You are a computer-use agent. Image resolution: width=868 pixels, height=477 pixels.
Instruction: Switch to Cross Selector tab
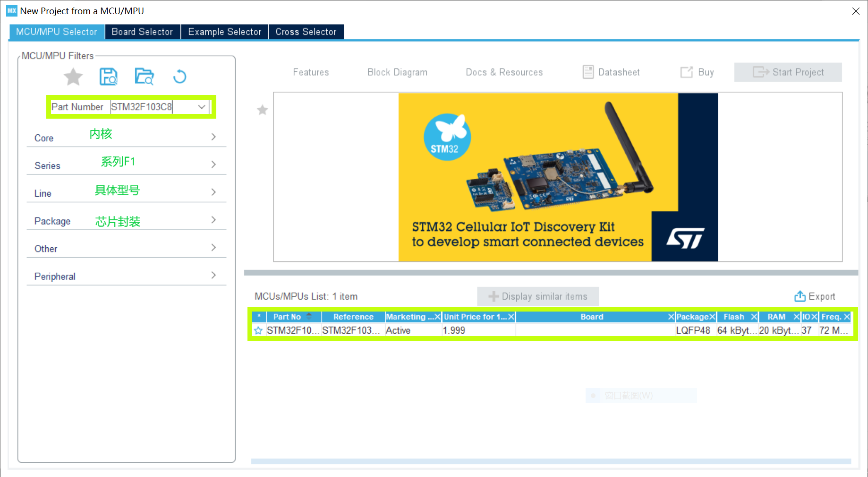(306, 32)
